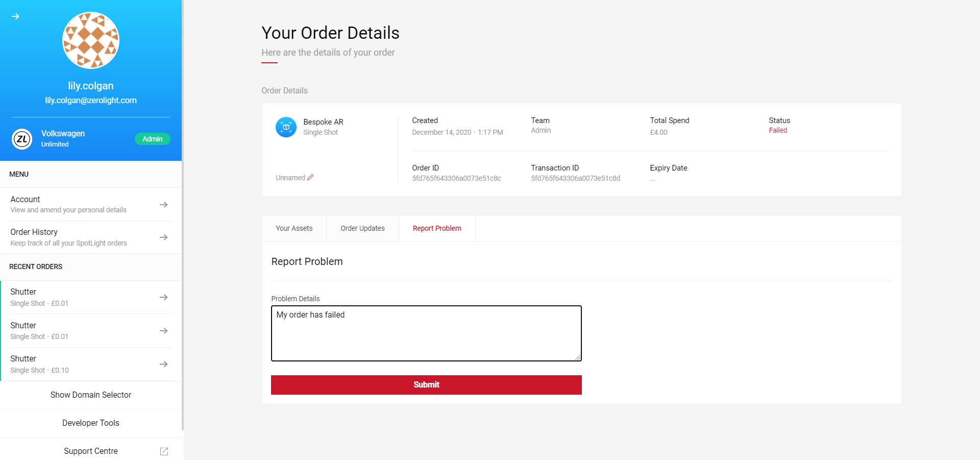The width and height of the screenshot is (980, 460).
Task: Click the Bespoke AR product icon
Action: click(x=286, y=127)
